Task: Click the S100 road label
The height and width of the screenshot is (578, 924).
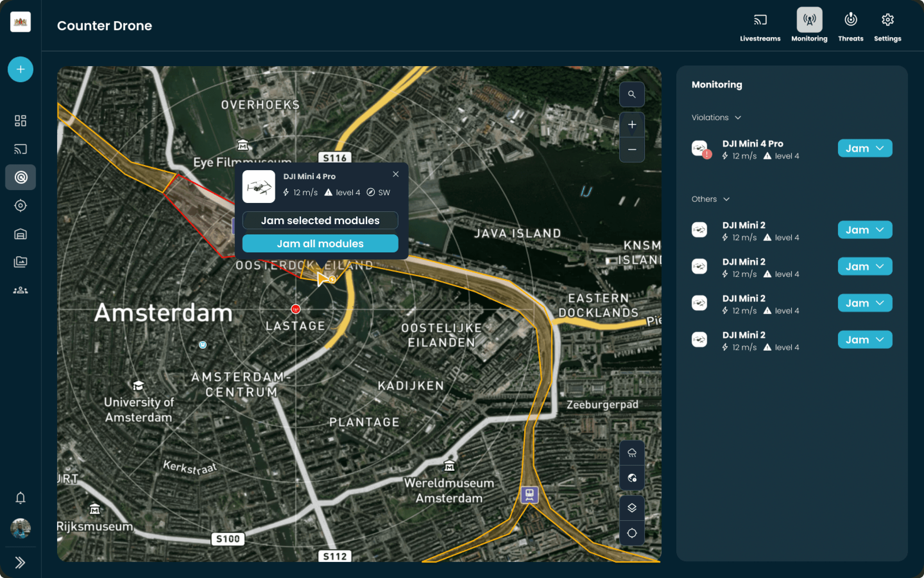Action: click(x=228, y=539)
